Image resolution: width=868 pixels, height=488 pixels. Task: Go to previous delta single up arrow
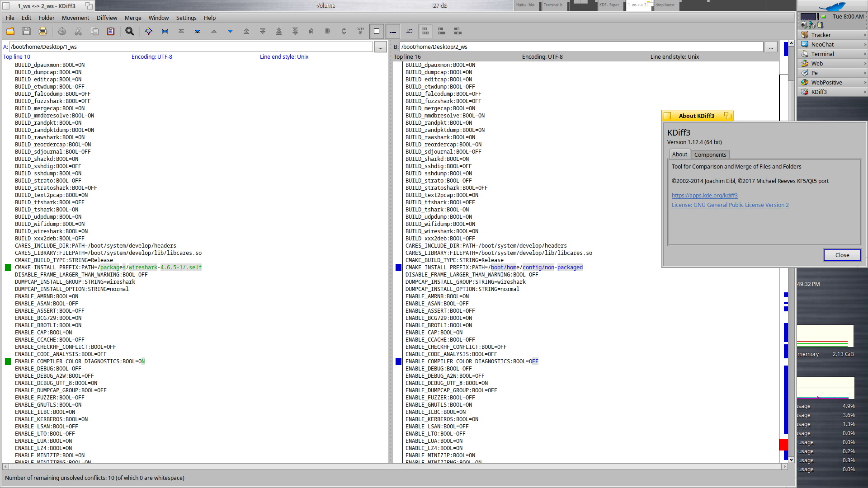pyautogui.click(x=214, y=31)
